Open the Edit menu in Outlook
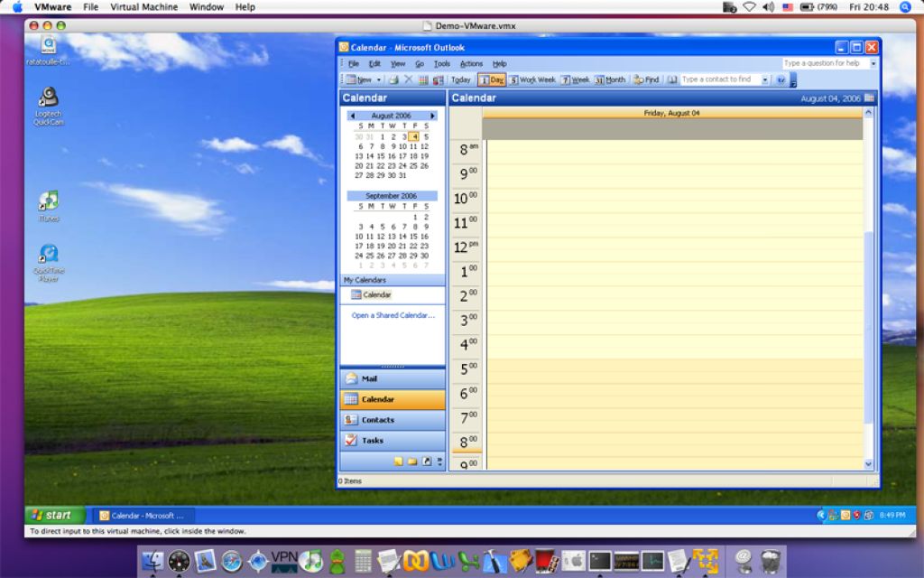924x578 pixels. point(374,64)
